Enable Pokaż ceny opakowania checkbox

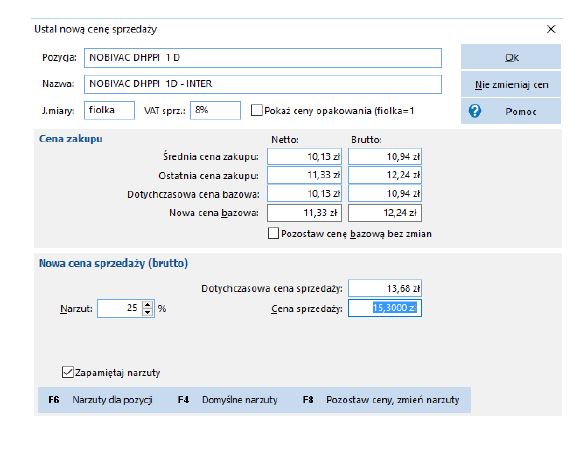point(256,110)
